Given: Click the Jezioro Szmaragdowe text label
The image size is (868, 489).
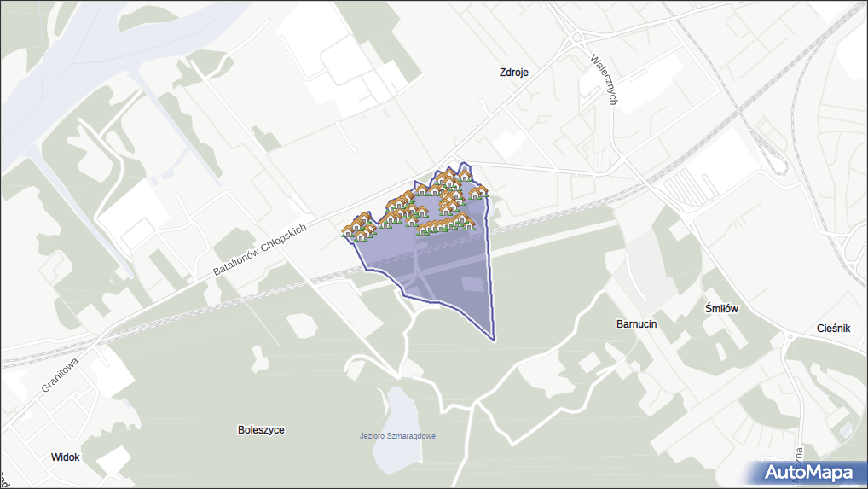Looking at the screenshot, I should [397, 436].
